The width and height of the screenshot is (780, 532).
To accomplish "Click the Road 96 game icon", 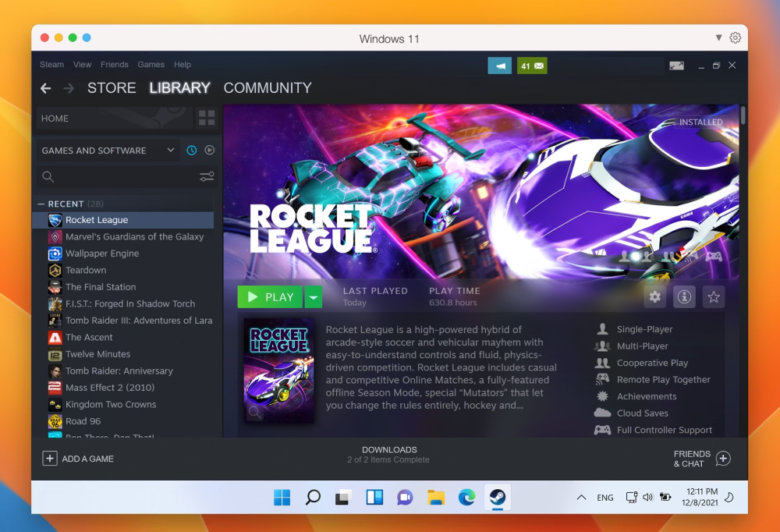I will (55, 421).
